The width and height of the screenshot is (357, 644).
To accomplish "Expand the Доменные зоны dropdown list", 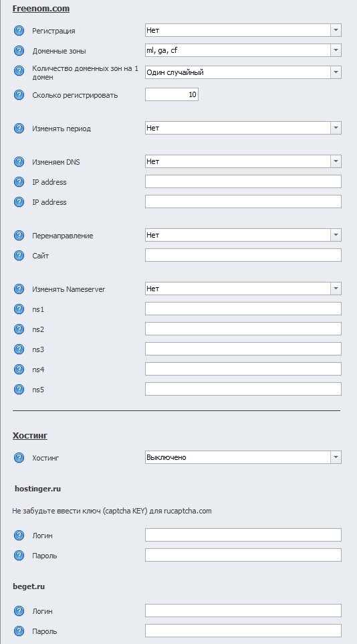I will (x=243, y=50).
